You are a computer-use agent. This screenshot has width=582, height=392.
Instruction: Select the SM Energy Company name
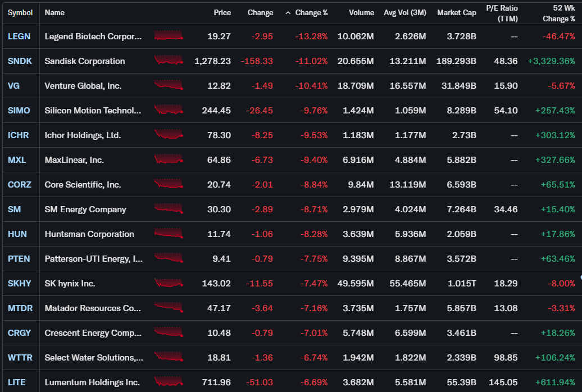pos(85,209)
